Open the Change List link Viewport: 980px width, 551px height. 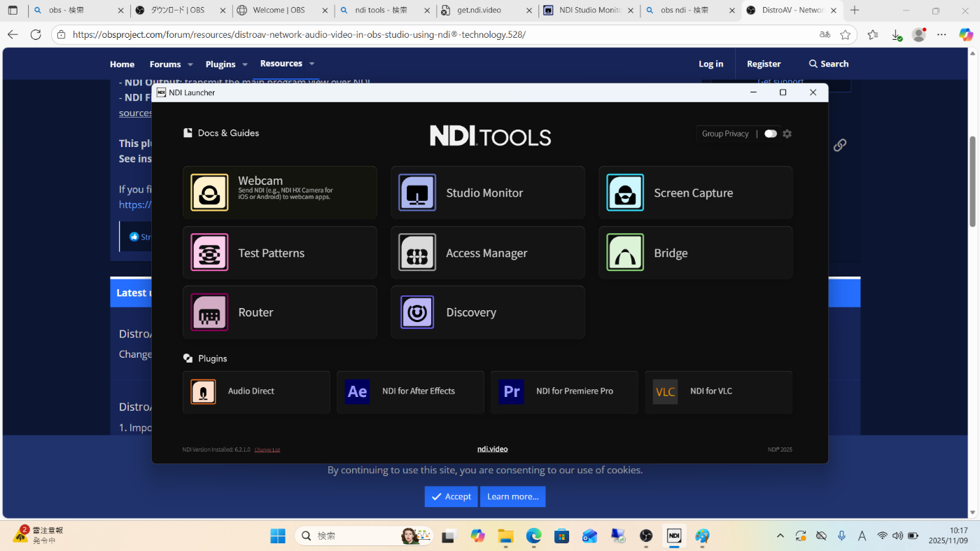[x=267, y=449]
